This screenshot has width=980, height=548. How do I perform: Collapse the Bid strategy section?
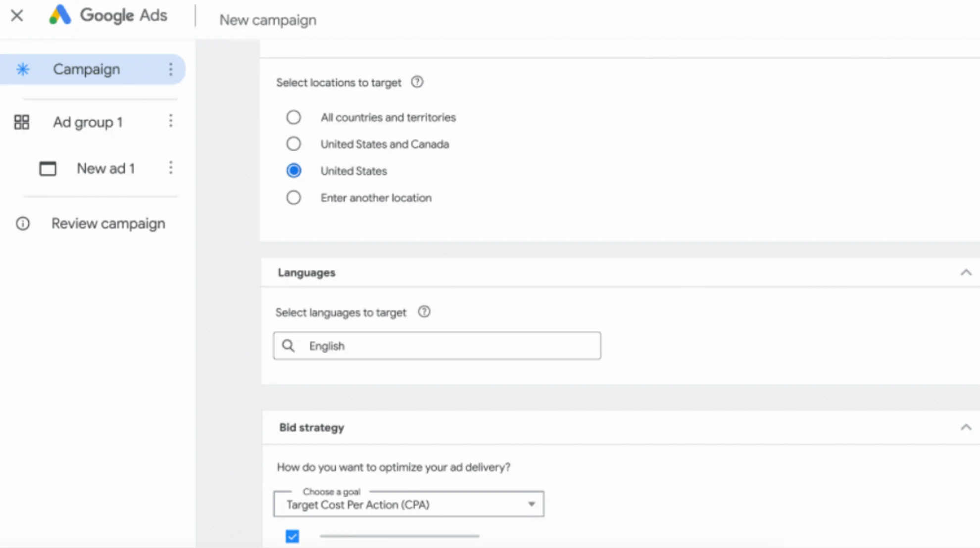pyautogui.click(x=966, y=426)
